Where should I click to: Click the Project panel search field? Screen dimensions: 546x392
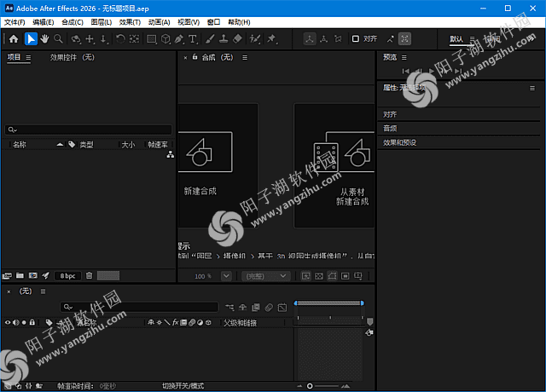pos(88,130)
